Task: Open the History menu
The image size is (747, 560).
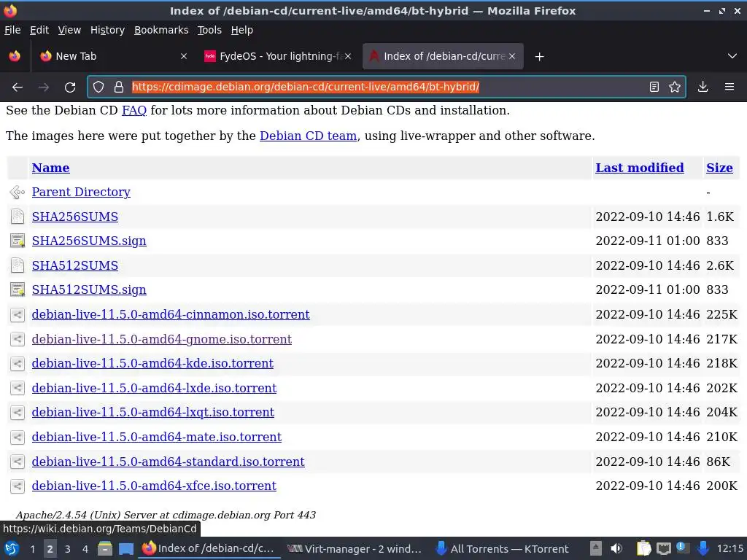Action: click(x=107, y=30)
